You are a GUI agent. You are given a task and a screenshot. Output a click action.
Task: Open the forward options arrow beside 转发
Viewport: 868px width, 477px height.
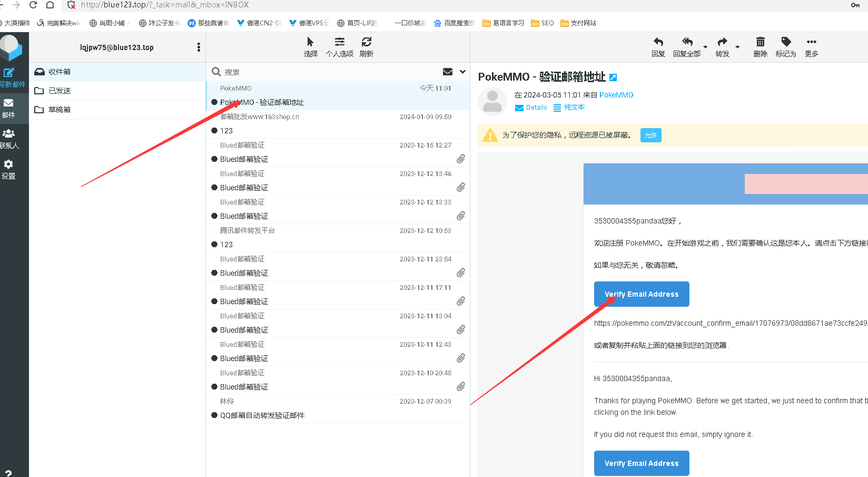[x=737, y=47]
